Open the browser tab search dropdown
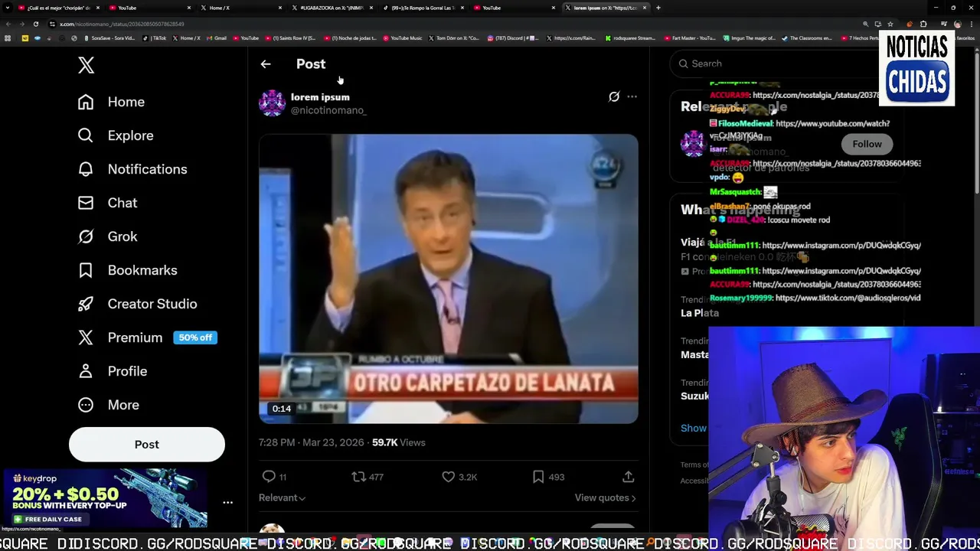The width and height of the screenshot is (980, 551). pos(7,8)
